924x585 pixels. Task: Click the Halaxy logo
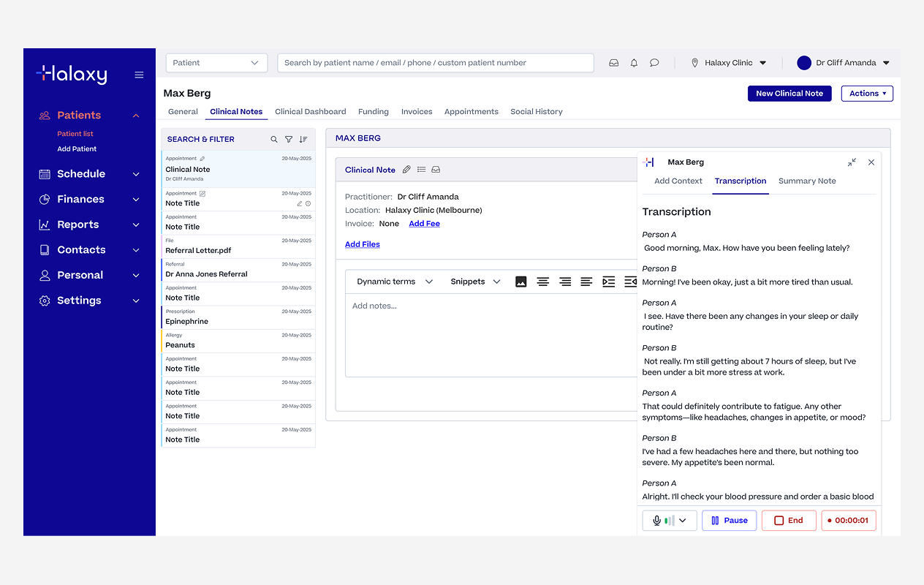pyautogui.click(x=72, y=74)
